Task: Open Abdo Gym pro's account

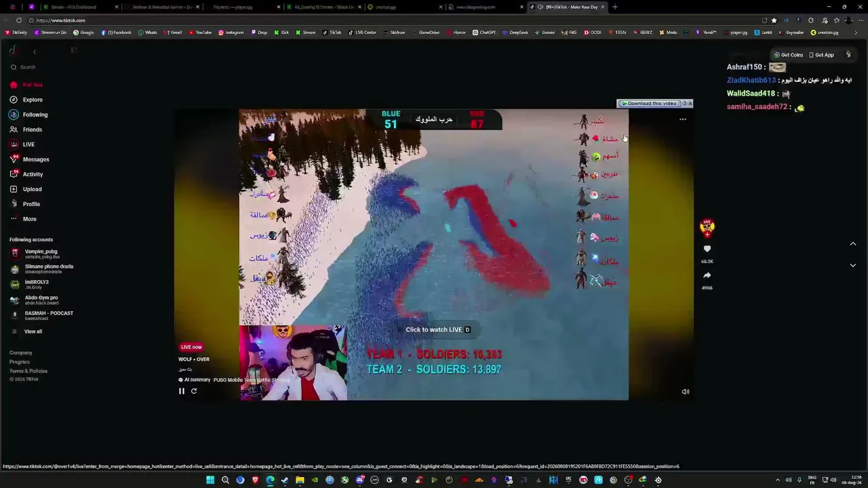Action: click(35, 300)
